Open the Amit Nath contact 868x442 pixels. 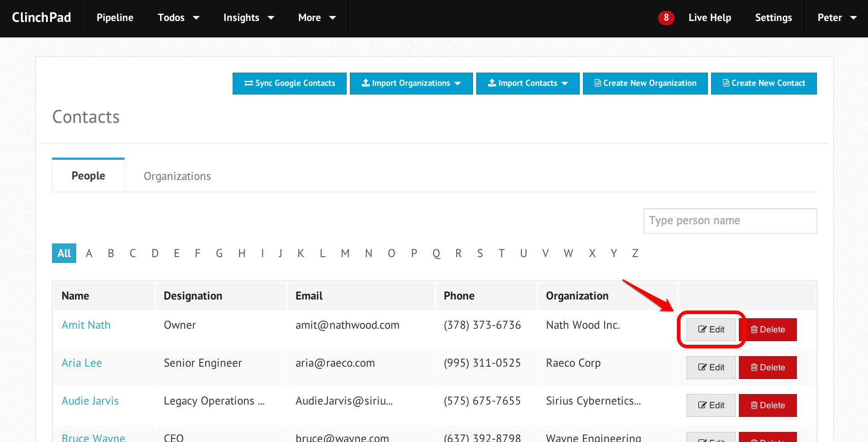pyautogui.click(x=86, y=325)
